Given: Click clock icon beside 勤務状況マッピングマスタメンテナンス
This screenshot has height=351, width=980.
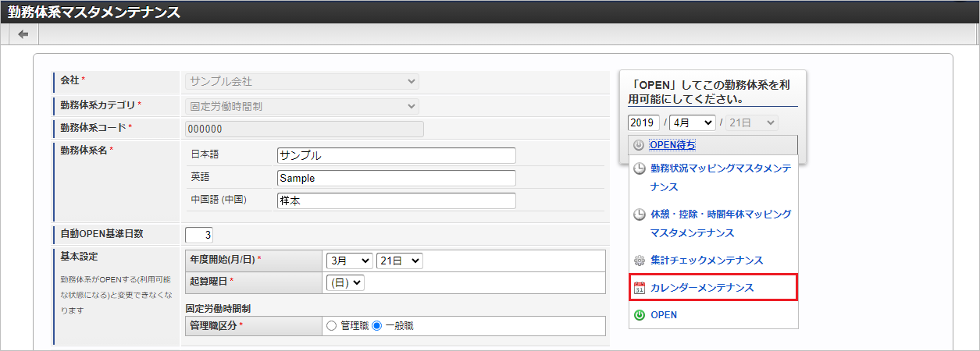Looking at the screenshot, I should (639, 168).
